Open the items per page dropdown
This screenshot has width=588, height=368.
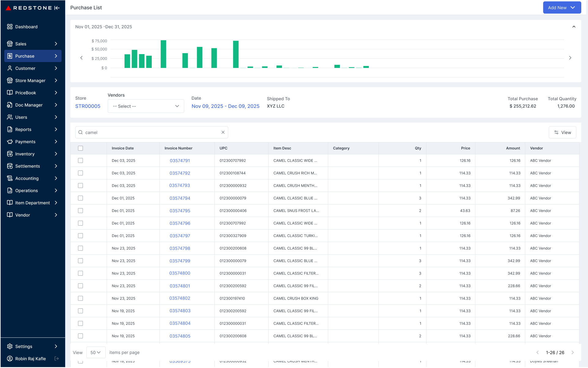point(96,352)
